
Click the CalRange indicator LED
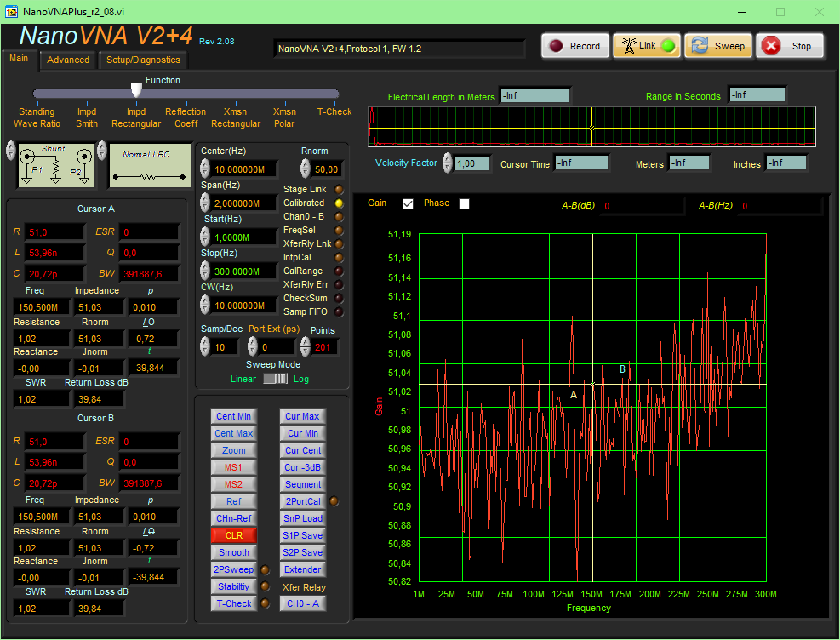[339, 271]
